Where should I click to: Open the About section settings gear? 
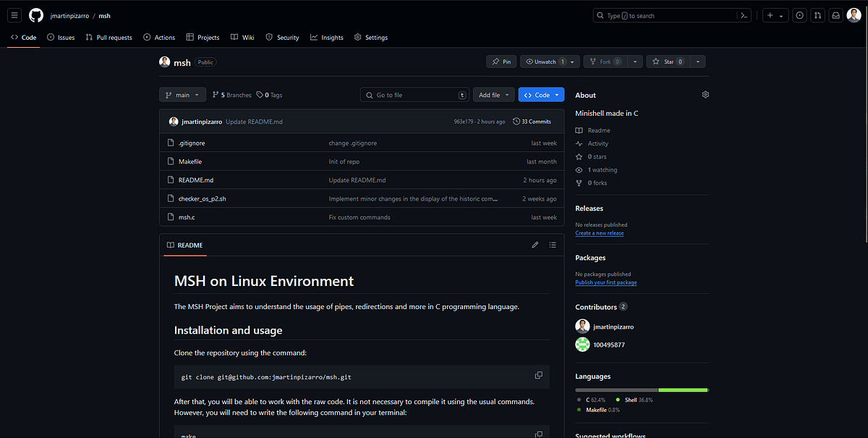pyautogui.click(x=705, y=94)
